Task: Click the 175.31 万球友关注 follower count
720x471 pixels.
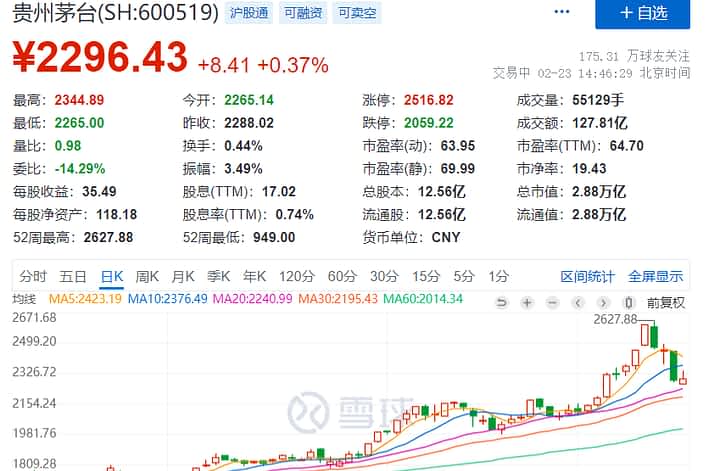Action: (634, 56)
